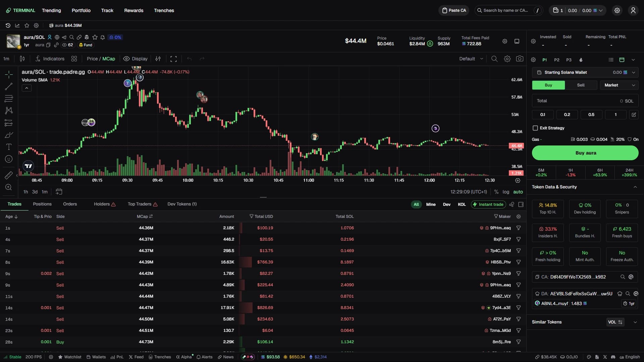Click Paste CA button
This screenshot has width=644, height=362.
coord(454,10)
